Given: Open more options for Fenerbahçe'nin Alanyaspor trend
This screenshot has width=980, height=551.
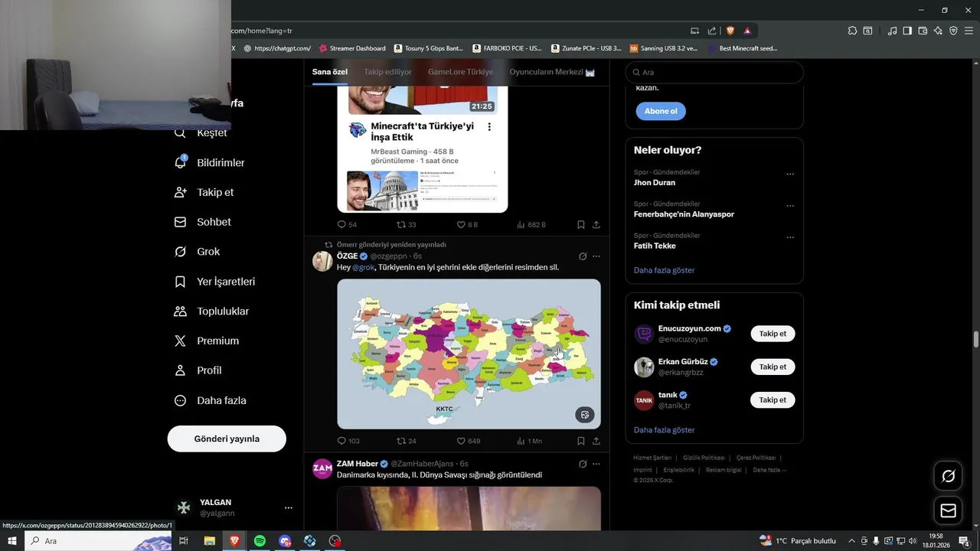Looking at the screenshot, I should [790, 207].
